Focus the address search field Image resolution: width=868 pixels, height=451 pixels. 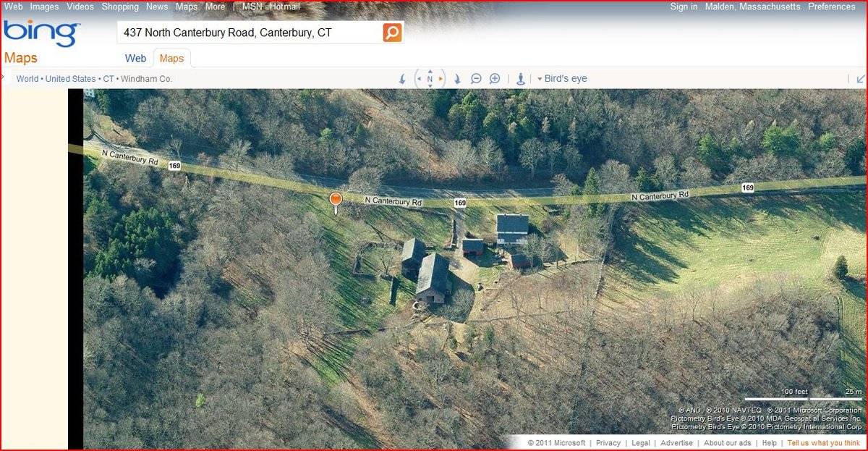[250, 33]
